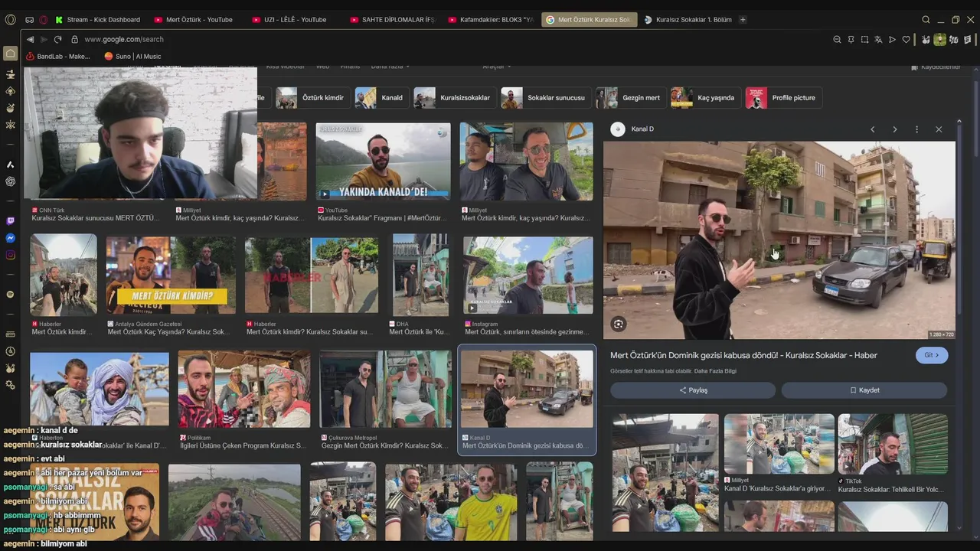The height and width of the screenshot is (551, 980).
Task: Open the three-dot menu in the preview panel
Action: (x=916, y=129)
